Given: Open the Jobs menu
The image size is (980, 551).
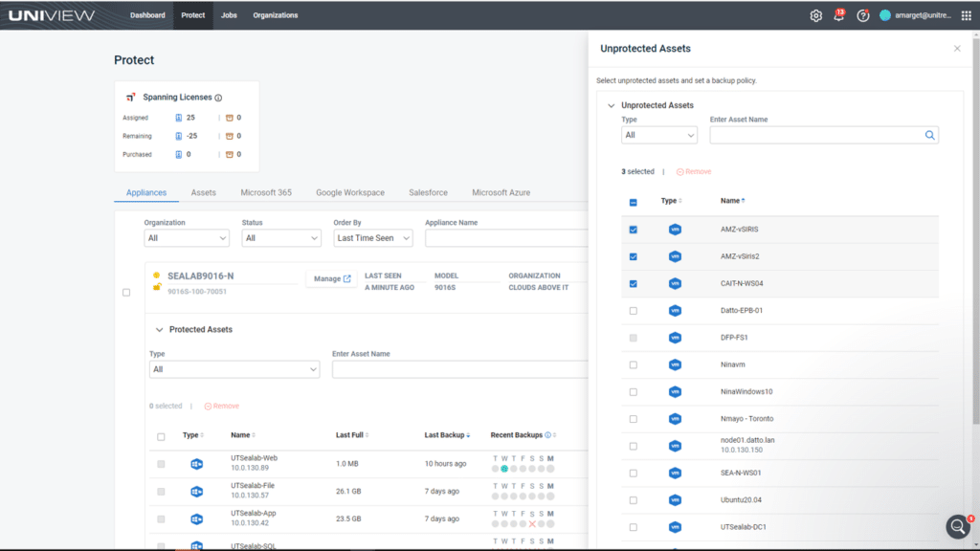Looking at the screenshot, I should [229, 15].
